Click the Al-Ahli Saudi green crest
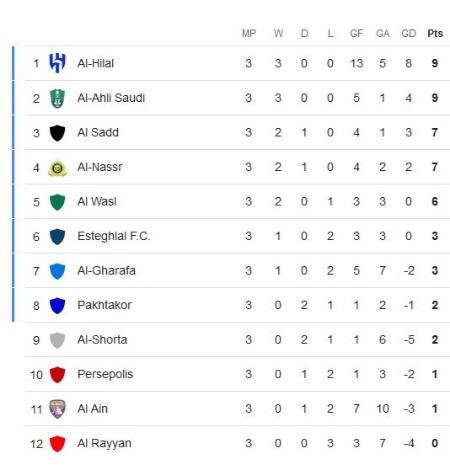Viewport: 450px width, 470px height. [x=57, y=98]
